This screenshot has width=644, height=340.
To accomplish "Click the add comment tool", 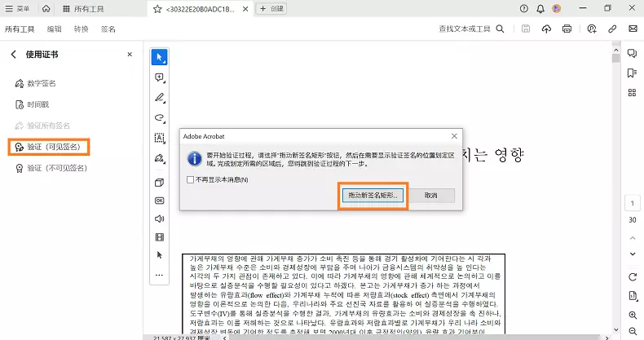I will [160, 77].
